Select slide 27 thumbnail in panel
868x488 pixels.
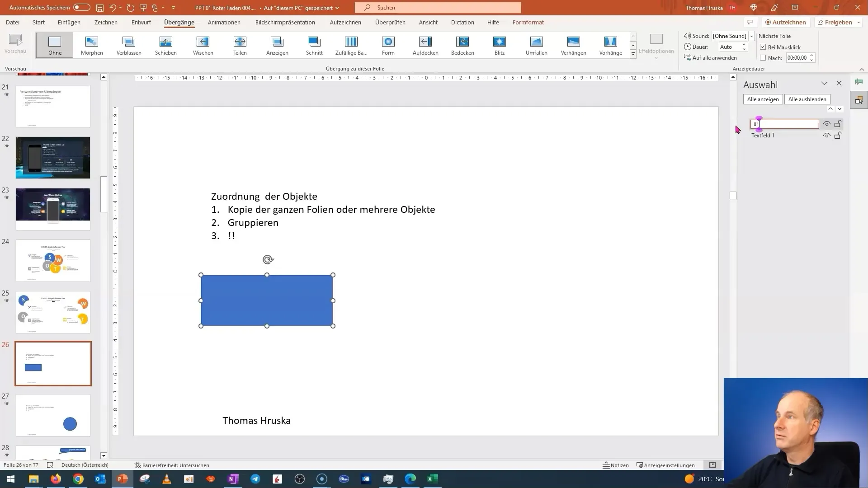pos(53,415)
